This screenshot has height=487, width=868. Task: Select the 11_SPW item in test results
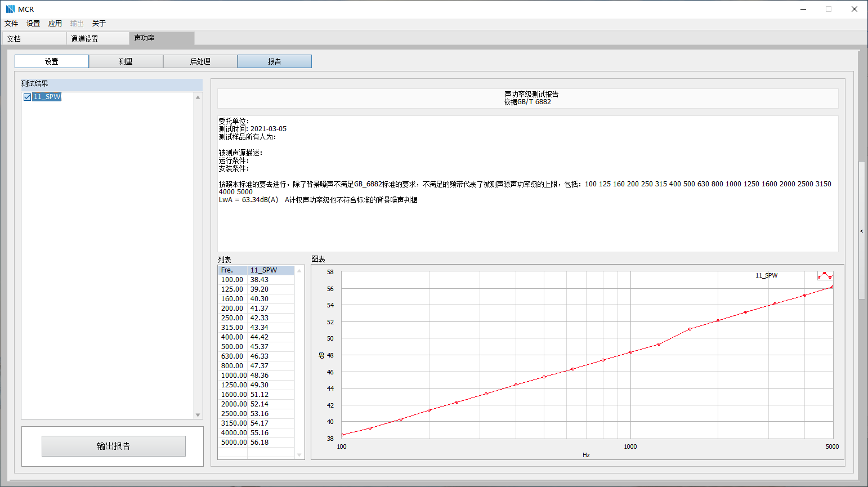[x=47, y=97]
